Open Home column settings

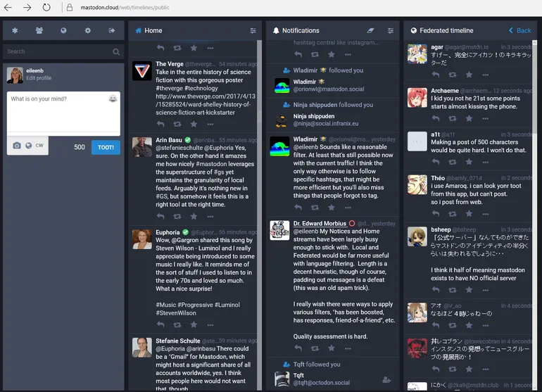pos(253,31)
